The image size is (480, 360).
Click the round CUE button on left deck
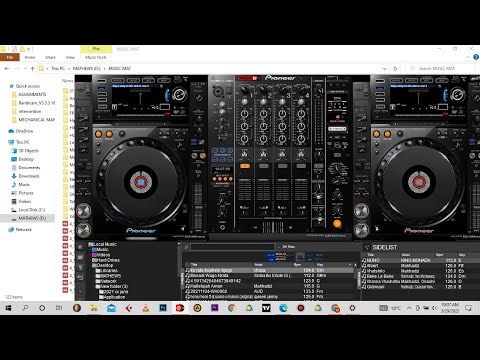pos(84,211)
